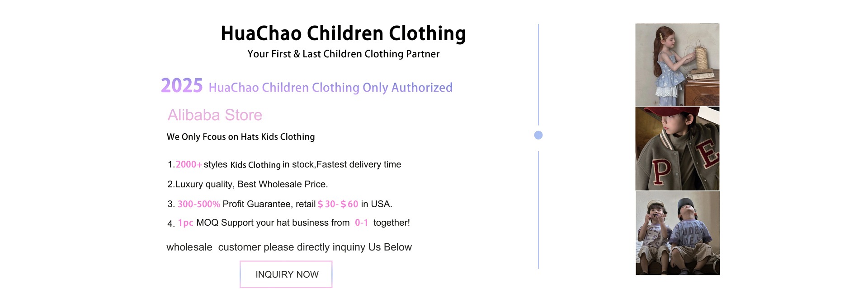Click the $30-$60 retail price text
This screenshot has height=293, width=868.
338,204
